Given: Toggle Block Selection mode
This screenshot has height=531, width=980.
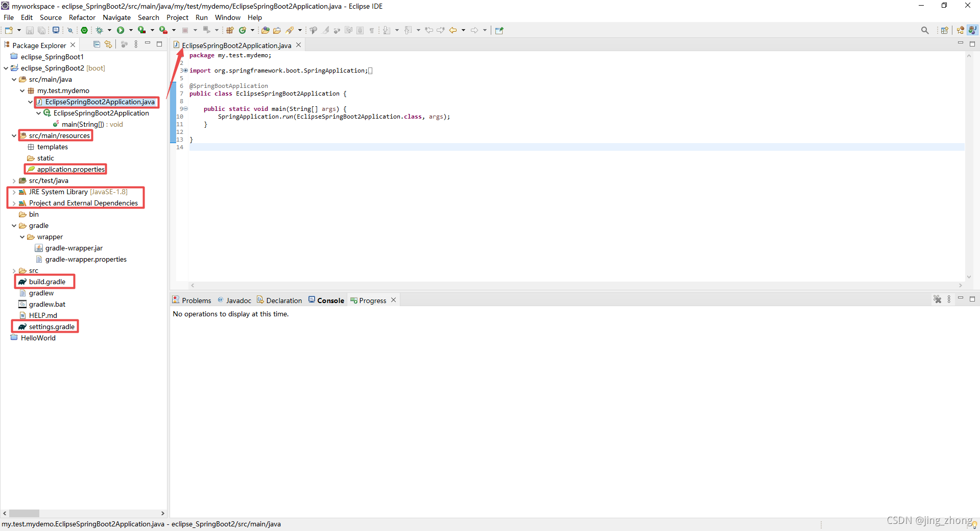Looking at the screenshot, I should click(360, 30).
